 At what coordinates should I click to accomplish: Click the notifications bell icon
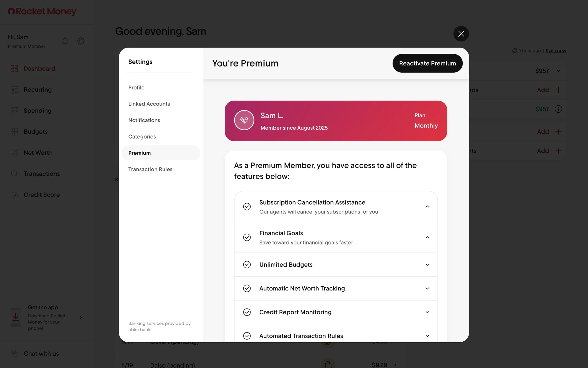pyautogui.click(x=65, y=41)
